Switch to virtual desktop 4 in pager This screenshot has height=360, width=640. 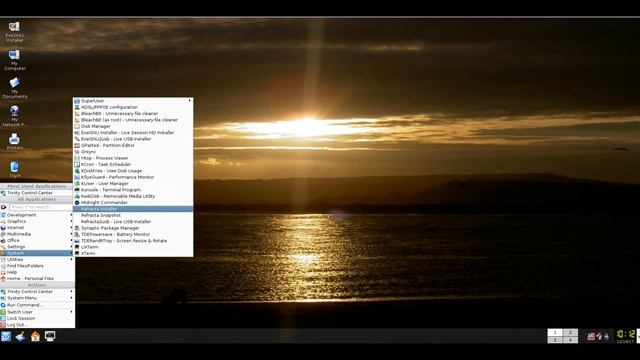point(570,340)
